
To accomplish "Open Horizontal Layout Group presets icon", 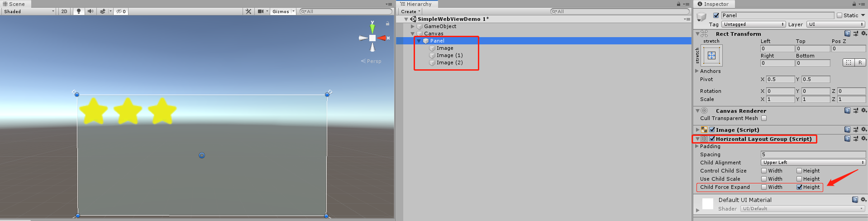I will (856, 139).
